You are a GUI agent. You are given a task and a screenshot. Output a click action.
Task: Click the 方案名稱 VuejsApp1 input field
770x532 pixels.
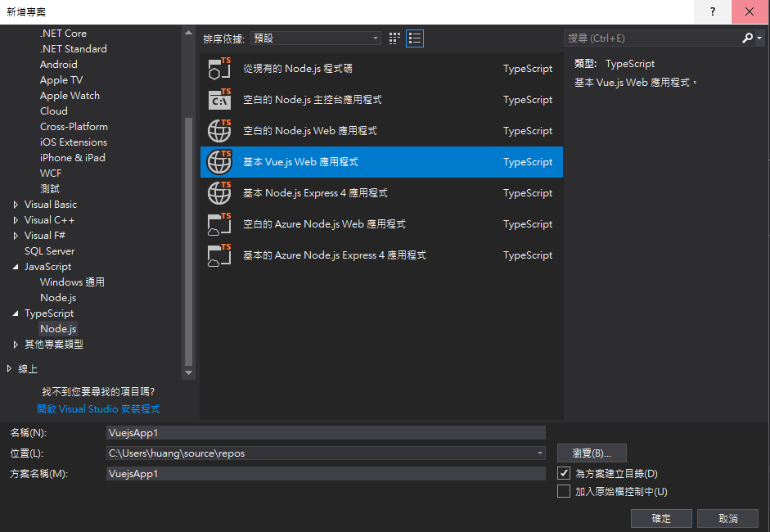click(x=326, y=474)
